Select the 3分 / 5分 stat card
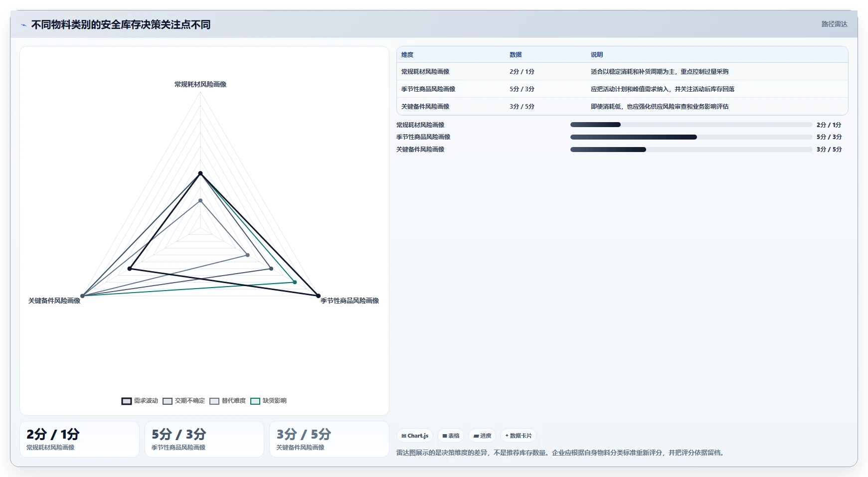Screen dimensions: 868x477 pos(329,439)
